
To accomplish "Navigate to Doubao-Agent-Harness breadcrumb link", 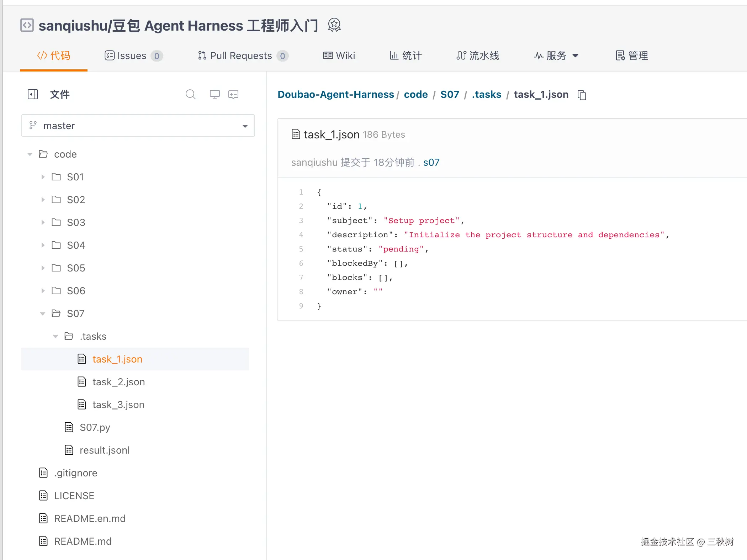I will [x=335, y=95].
